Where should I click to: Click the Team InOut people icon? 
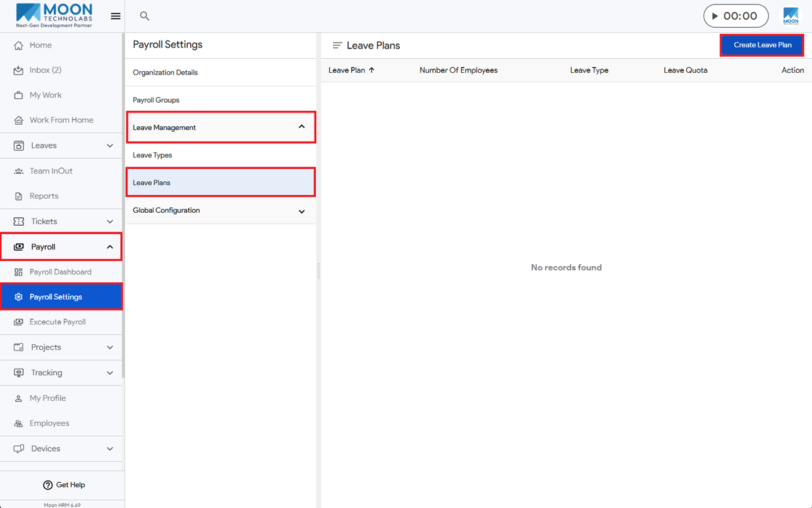(19, 171)
